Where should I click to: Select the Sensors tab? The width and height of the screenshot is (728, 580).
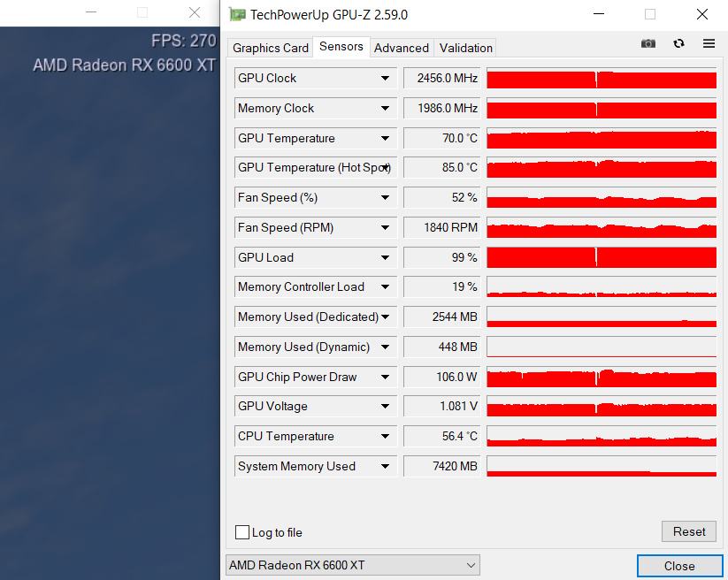(x=341, y=47)
